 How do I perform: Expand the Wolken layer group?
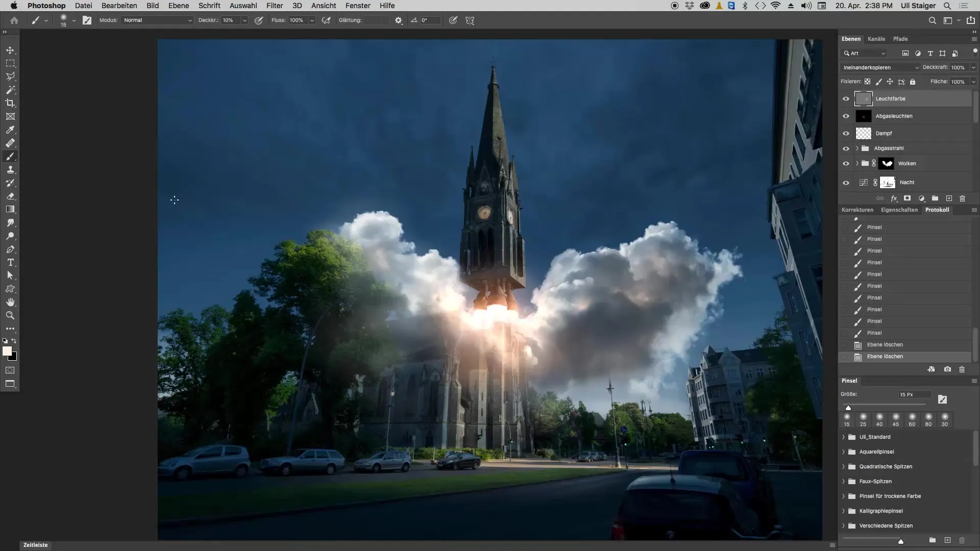857,164
